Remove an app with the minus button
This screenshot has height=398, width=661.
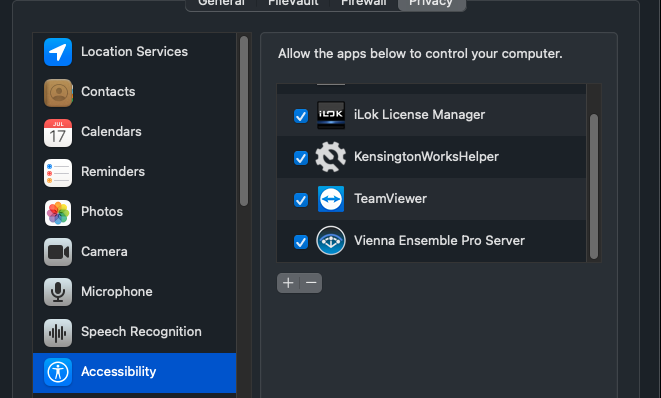(x=311, y=283)
